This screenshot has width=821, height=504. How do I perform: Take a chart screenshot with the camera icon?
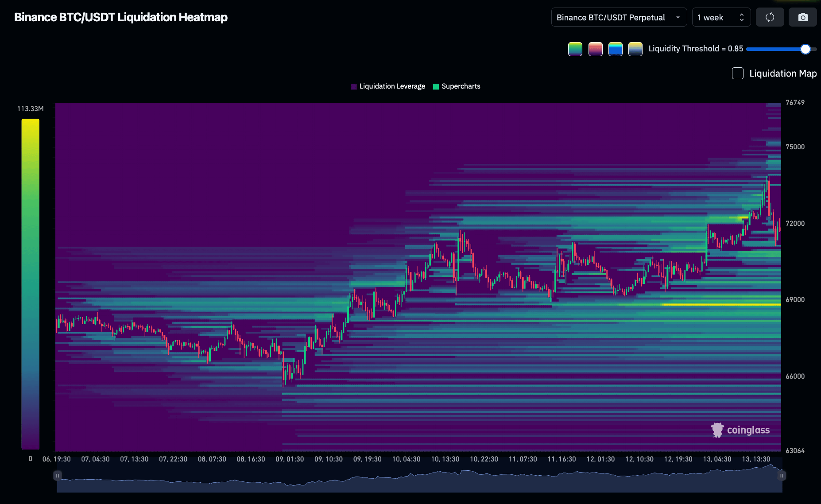coord(802,17)
